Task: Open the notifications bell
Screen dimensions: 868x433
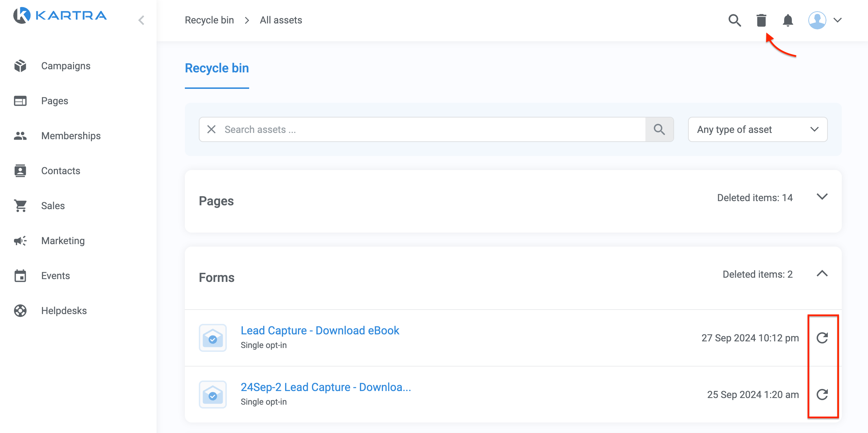Action: click(788, 20)
